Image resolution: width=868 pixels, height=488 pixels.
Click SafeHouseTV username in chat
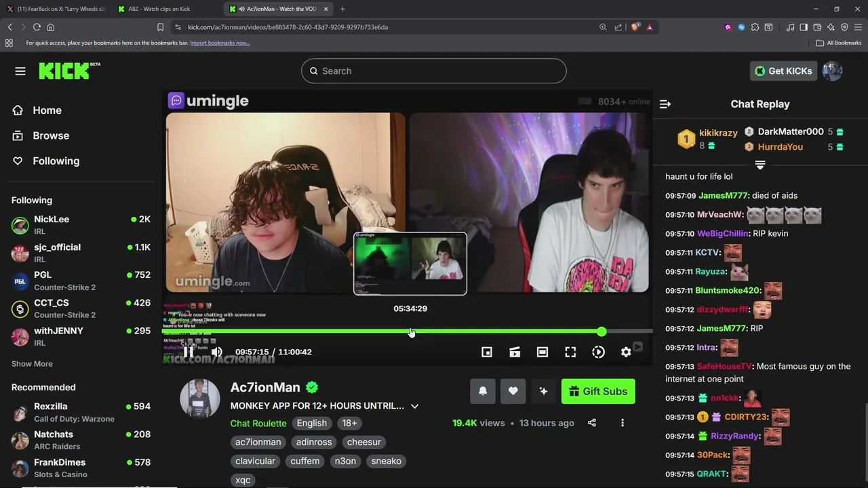coord(724,366)
